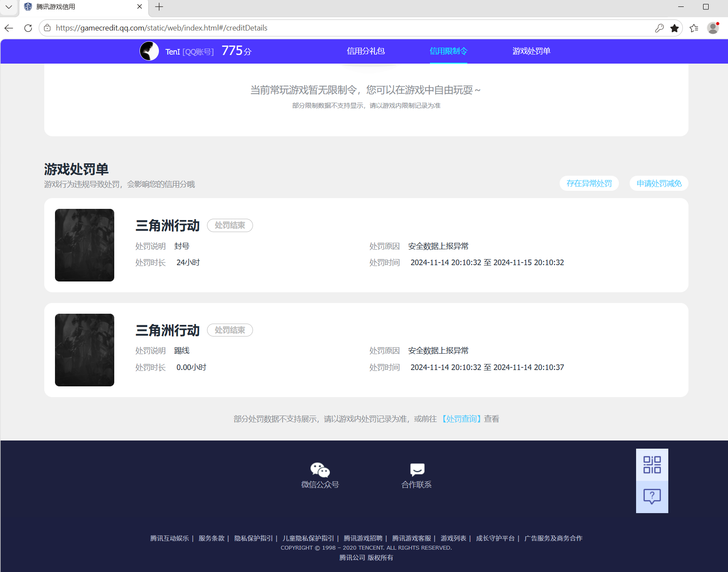Open the 儿童隐私保护指引 footer link

(x=308, y=538)
